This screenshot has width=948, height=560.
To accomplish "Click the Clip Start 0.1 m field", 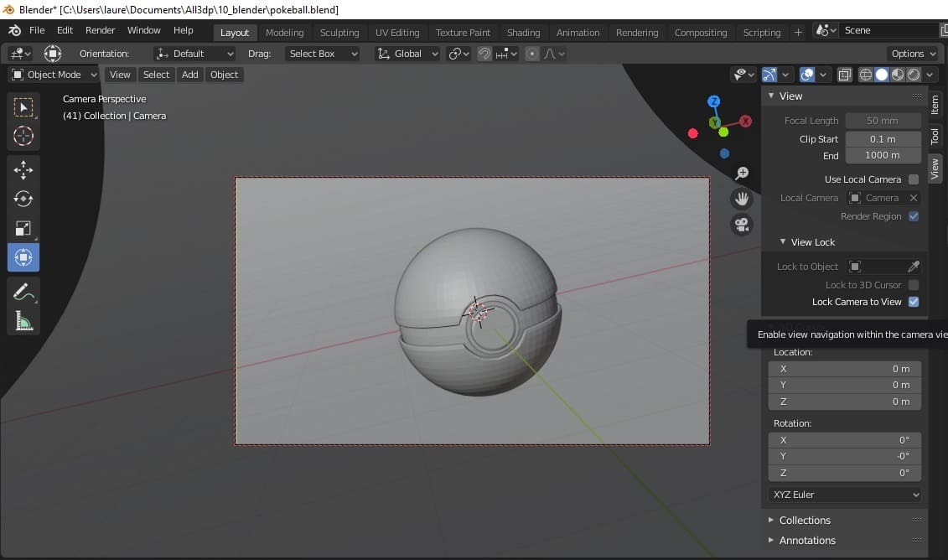I will [x=883, y=139].
